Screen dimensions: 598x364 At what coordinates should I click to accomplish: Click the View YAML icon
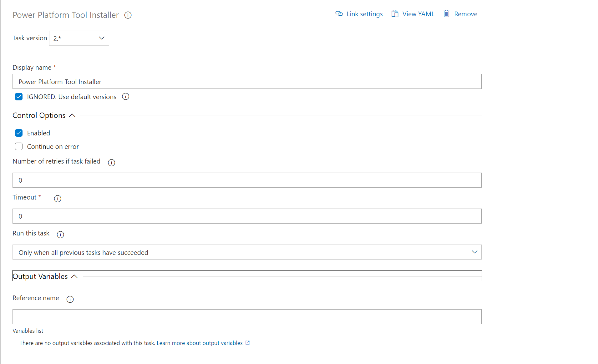(x=394, y=14)
